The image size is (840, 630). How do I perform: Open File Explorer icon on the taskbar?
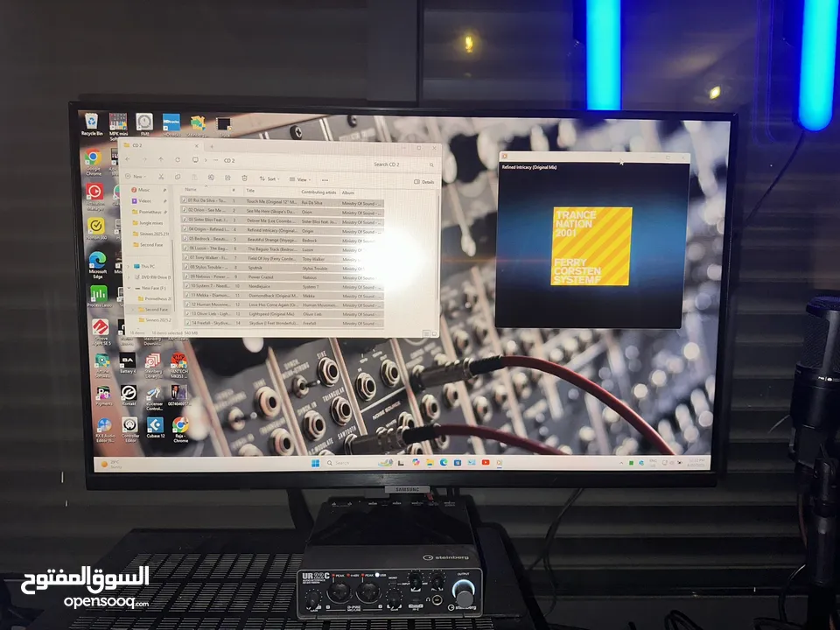pos(430,462)
